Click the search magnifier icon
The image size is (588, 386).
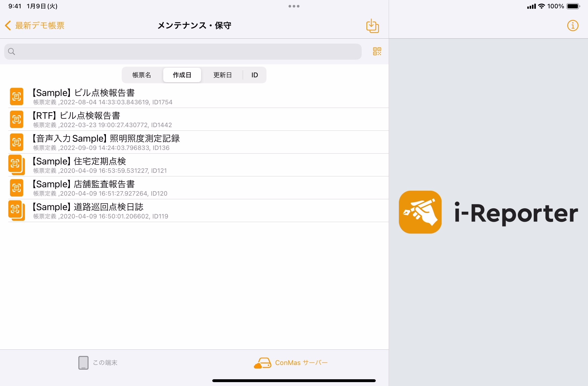coord(11,51)
